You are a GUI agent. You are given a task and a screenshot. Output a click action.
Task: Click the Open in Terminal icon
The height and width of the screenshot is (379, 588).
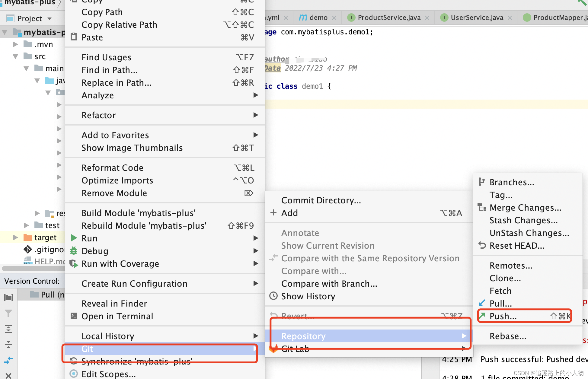[x=74, y=316]
